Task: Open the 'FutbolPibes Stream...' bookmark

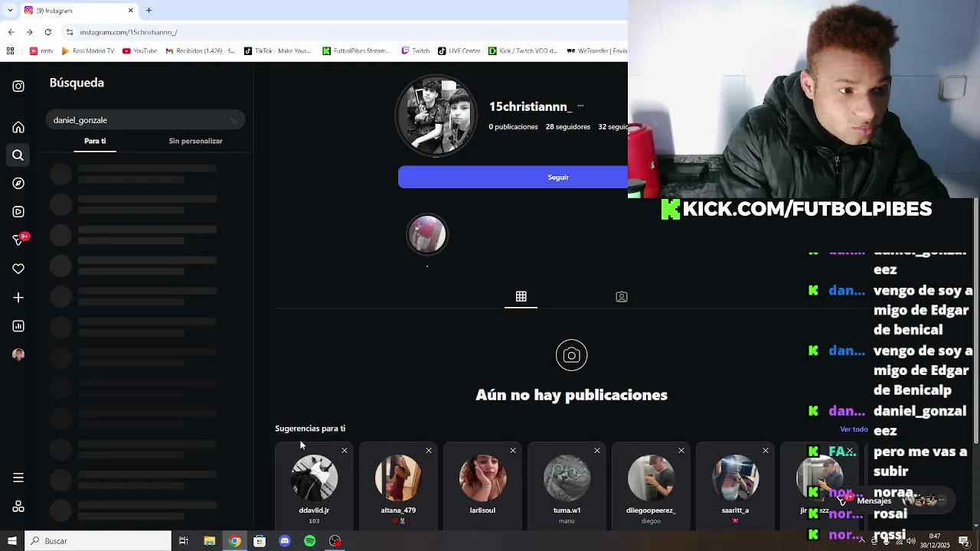Action: (356, 51)
